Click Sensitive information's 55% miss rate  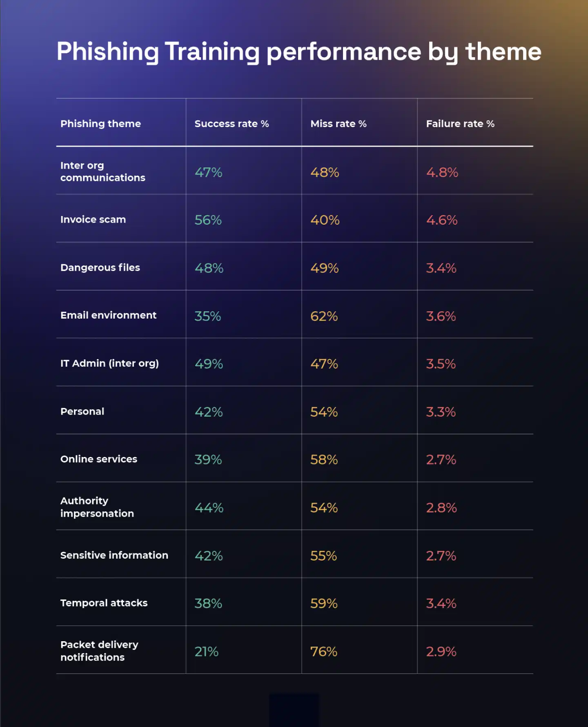[323, 556]
